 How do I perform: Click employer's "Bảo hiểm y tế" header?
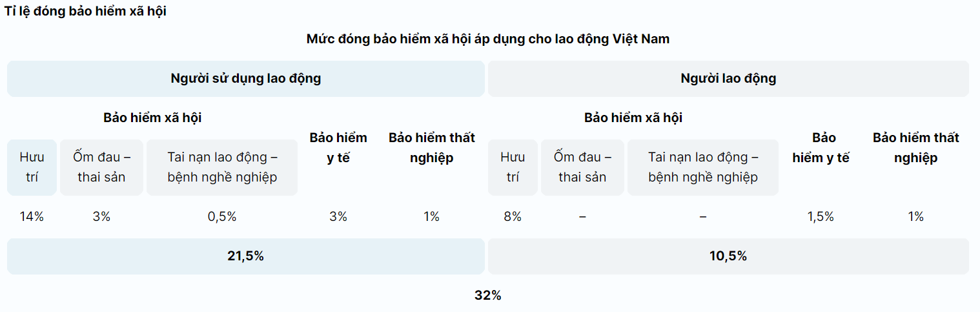[338, 147]
